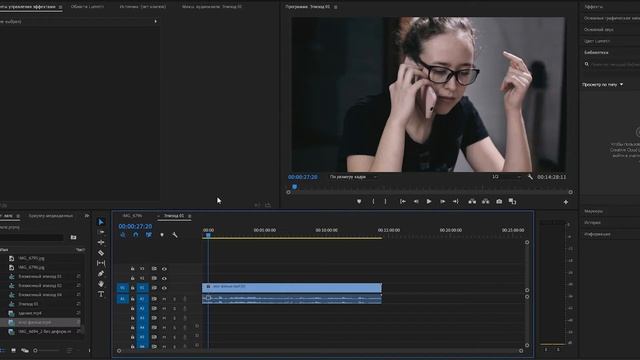Step forward one frame in Program monitor
Viewport: 640px width, 360px height.
[x=442, y=201]
